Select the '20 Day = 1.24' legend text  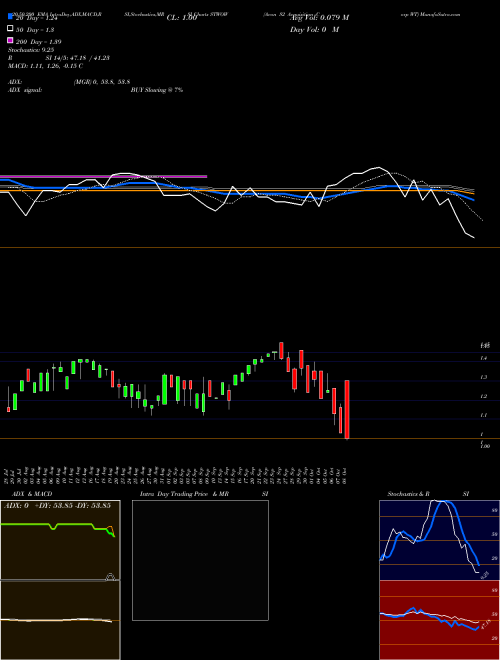(x=36, y=19)
